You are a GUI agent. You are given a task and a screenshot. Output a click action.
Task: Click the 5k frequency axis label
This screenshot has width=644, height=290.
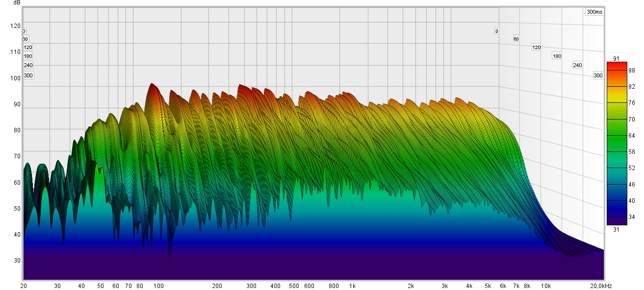pyautogui.click(x=488, y=286)
